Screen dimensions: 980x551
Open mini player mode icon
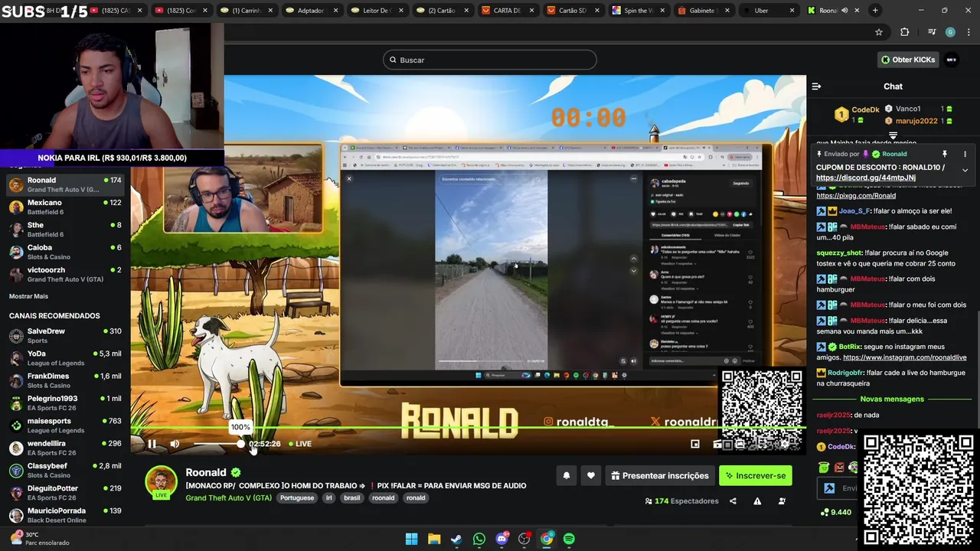[695, 444]
